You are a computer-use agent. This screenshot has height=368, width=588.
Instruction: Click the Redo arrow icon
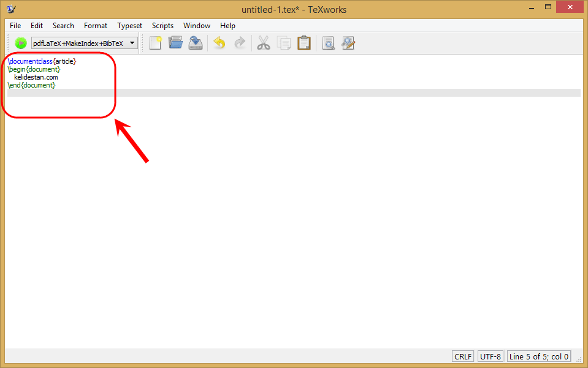240,43
